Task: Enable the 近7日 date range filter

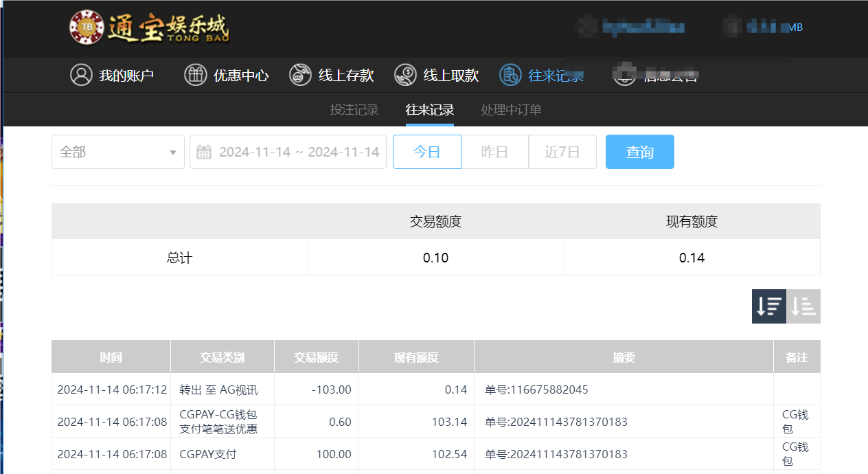Action: (562, 151)
